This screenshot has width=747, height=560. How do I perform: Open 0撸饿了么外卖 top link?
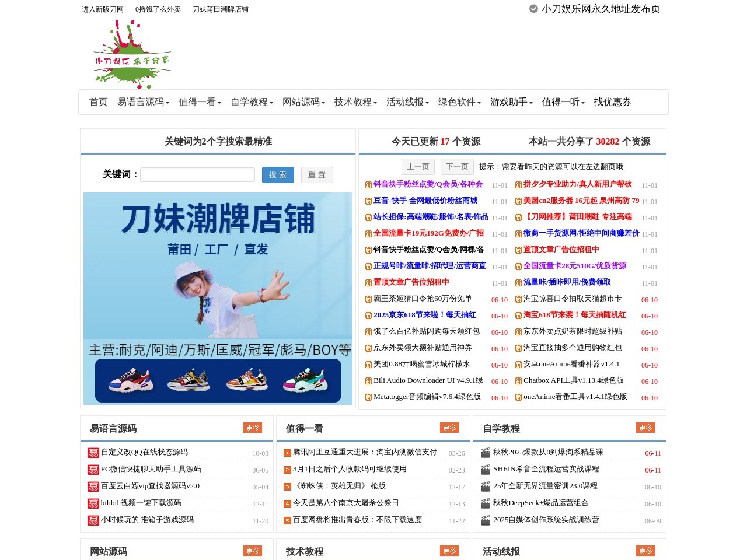(x=158, y=9)
